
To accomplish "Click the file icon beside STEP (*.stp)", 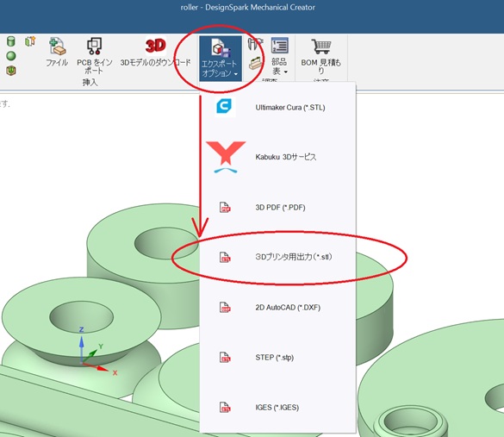I will (x=225, y=357).
